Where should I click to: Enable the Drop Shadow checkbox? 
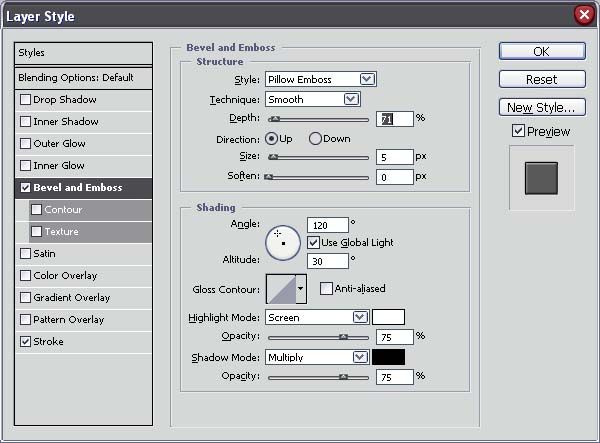coord(25,99)
